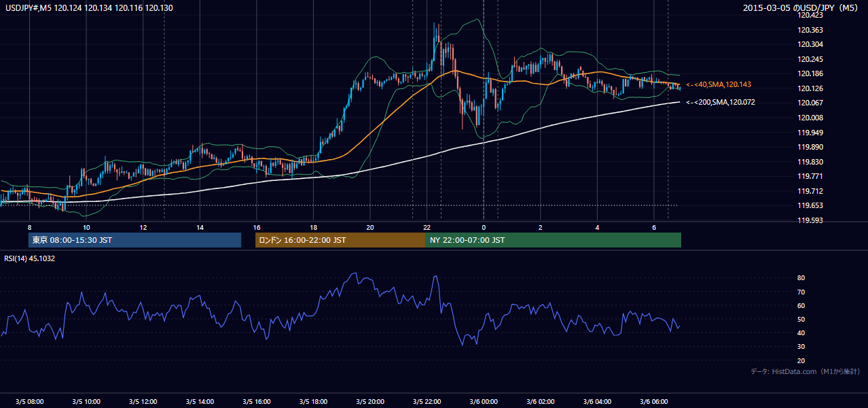
Task: Click RSI scale value 20
Action: click(x=801, y=360)
